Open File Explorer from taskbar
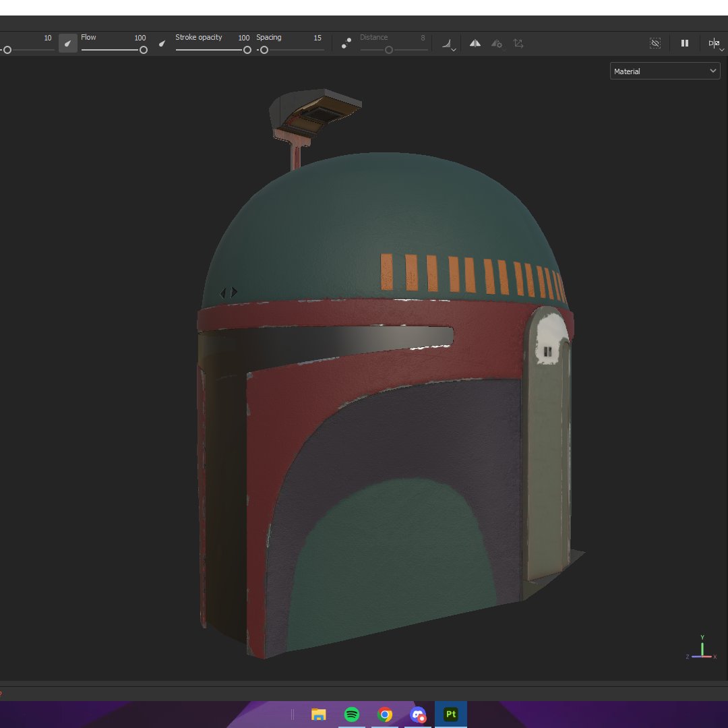Image resolution: width=728 pixels, height=728 pixels. 318,714
